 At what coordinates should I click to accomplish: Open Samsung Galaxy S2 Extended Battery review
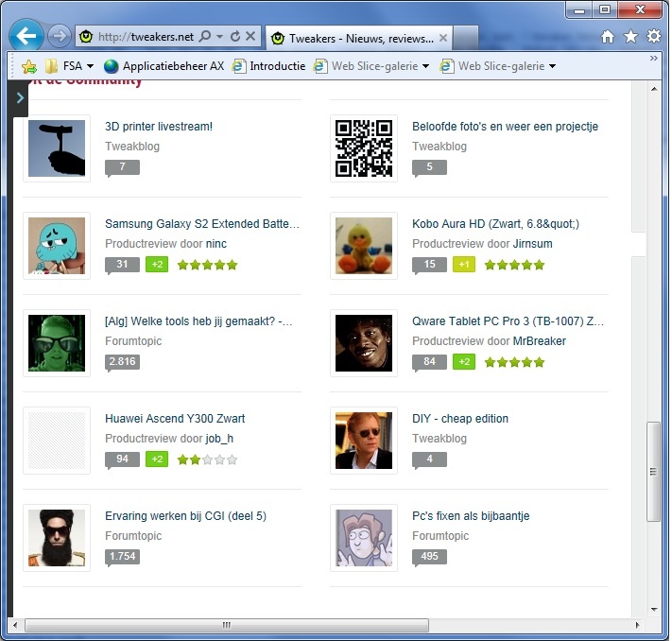[202, 224]
